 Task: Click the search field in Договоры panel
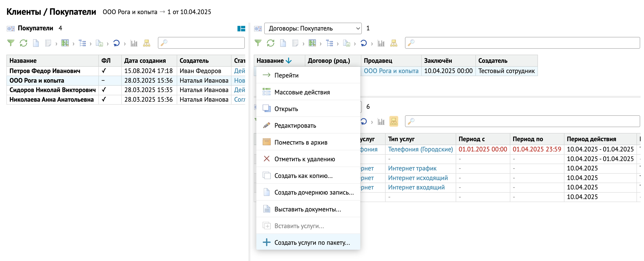pos(522,43)
